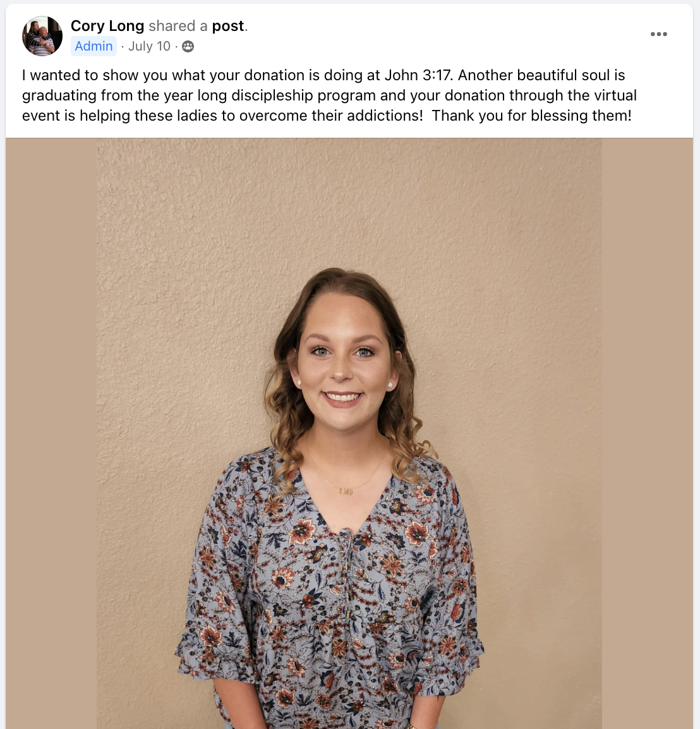This screenshot has height=729, width=700.
Task: Open the shared photo of smiling woman
Action: pos(349,433)
